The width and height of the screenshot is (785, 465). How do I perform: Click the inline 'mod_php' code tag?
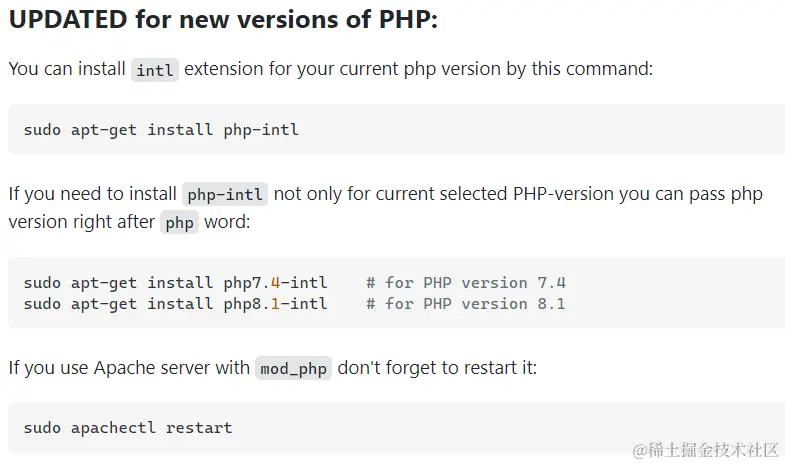293,368
